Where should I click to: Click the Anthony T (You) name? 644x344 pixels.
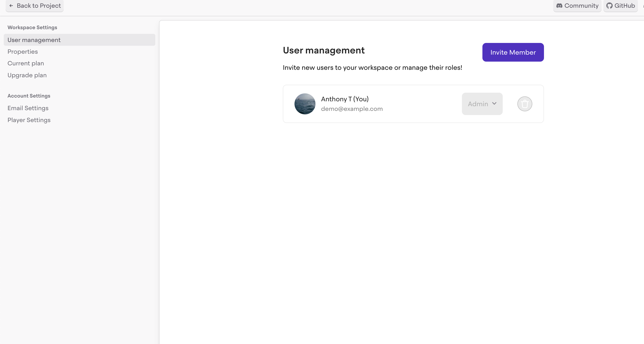[x=345, y=99]
